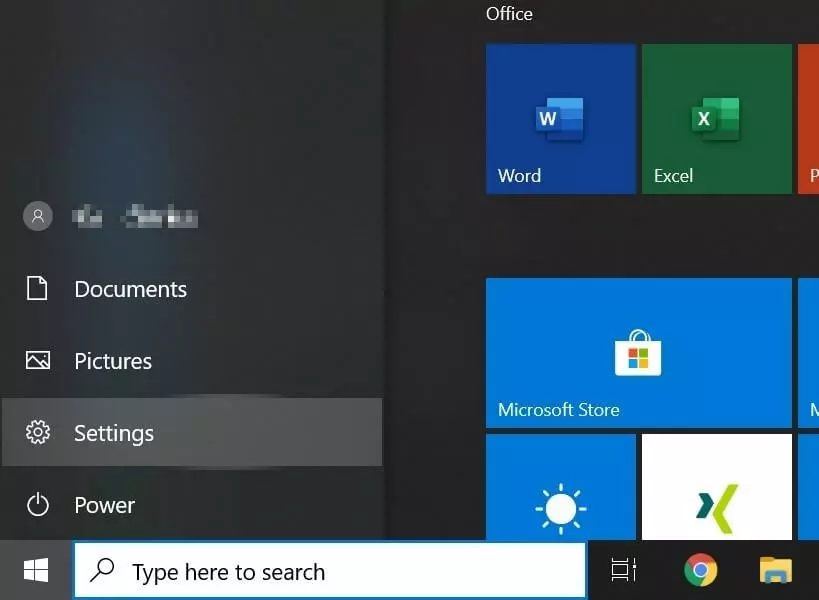The width and height of the screenshot is (819, 600).
Task: Click the user account avatar icon
Action: click(38, 216)
